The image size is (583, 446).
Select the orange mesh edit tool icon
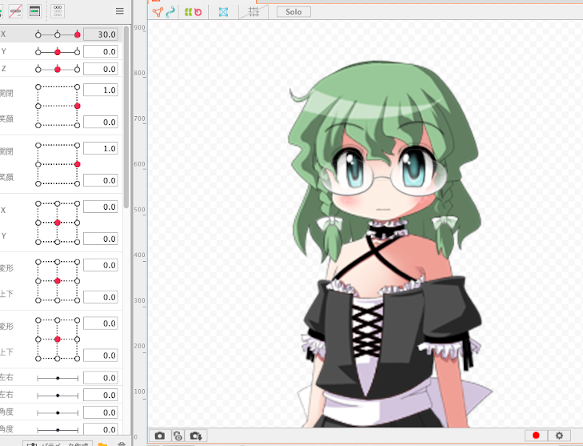click(158, 12)
